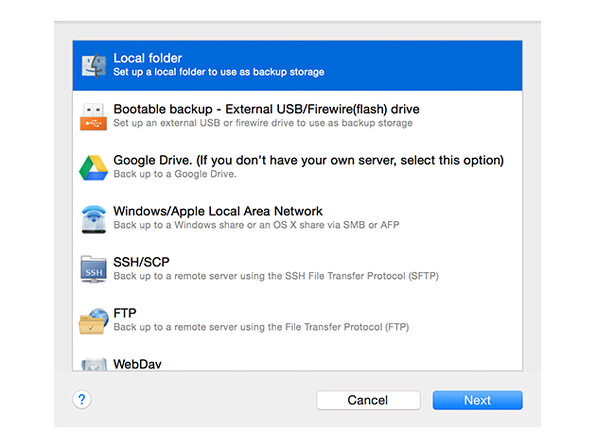Select the Local folder title
The width and height of the screenshot is (596, 447).
click(147, 58)
